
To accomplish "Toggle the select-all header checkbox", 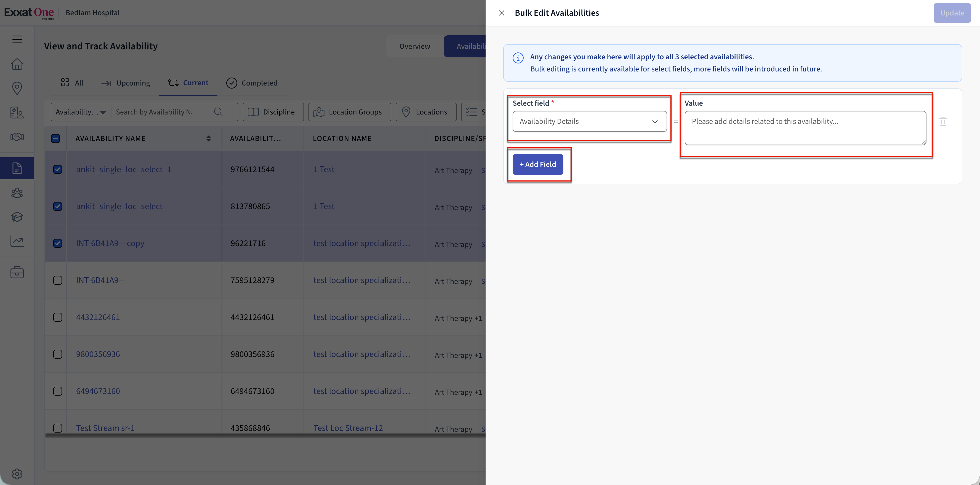I will coord(55,138).
